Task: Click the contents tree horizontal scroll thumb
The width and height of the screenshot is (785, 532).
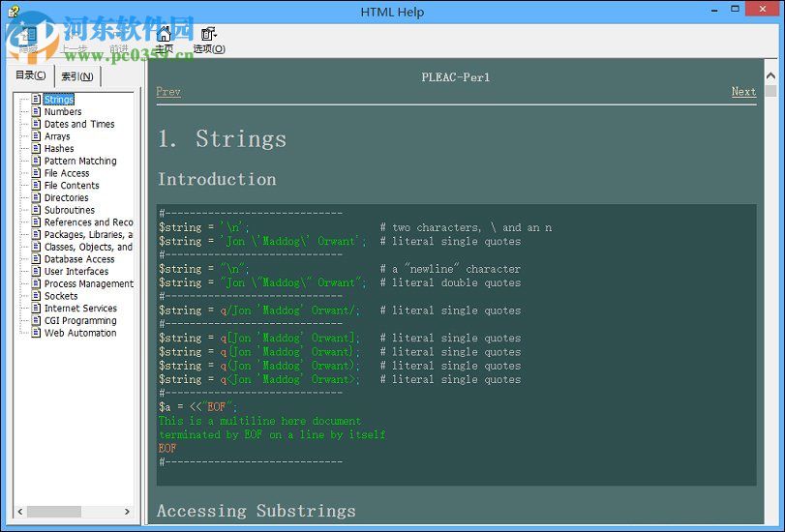Action: click(54, 512)
